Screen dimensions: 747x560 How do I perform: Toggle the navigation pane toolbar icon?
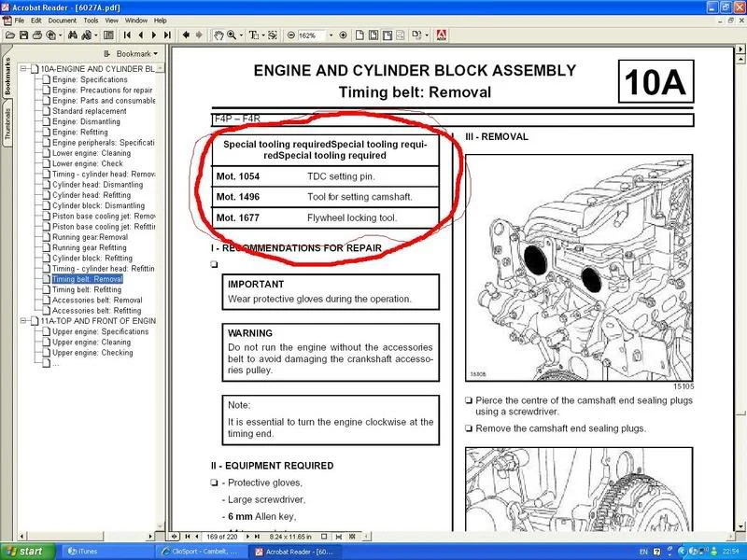point(108,35)
